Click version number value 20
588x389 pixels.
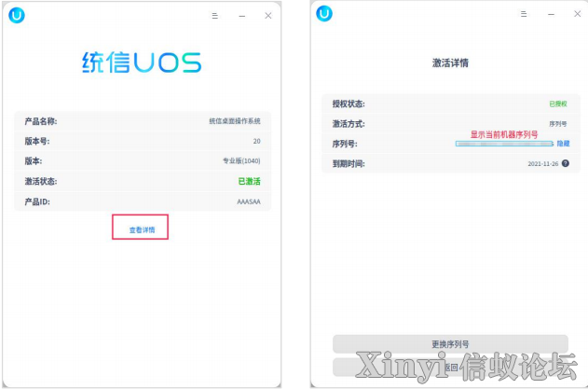click(x=256, y=141)
